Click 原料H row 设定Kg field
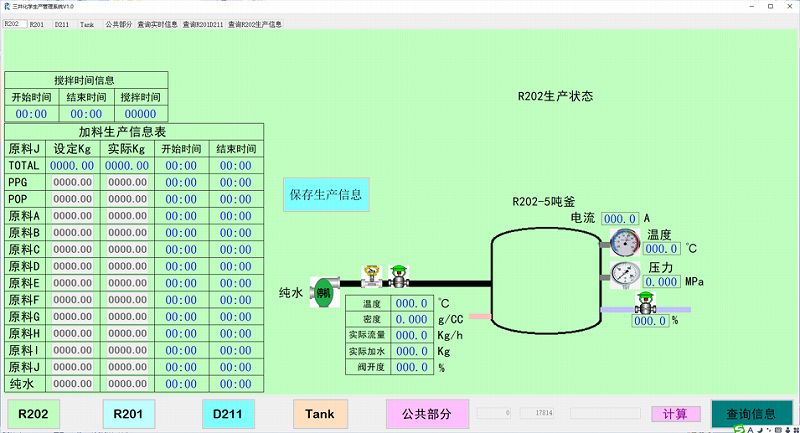 (72, 334)
